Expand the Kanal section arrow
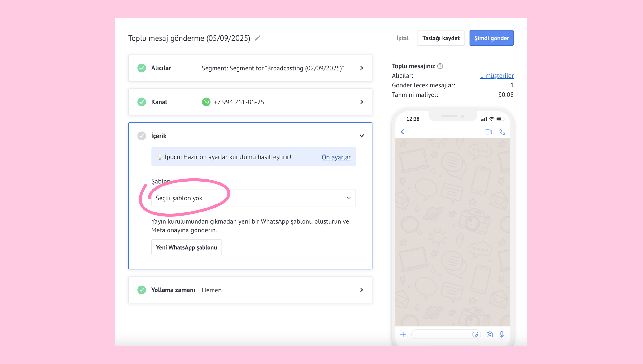The image size is (643, 364). tap(361, 102)
